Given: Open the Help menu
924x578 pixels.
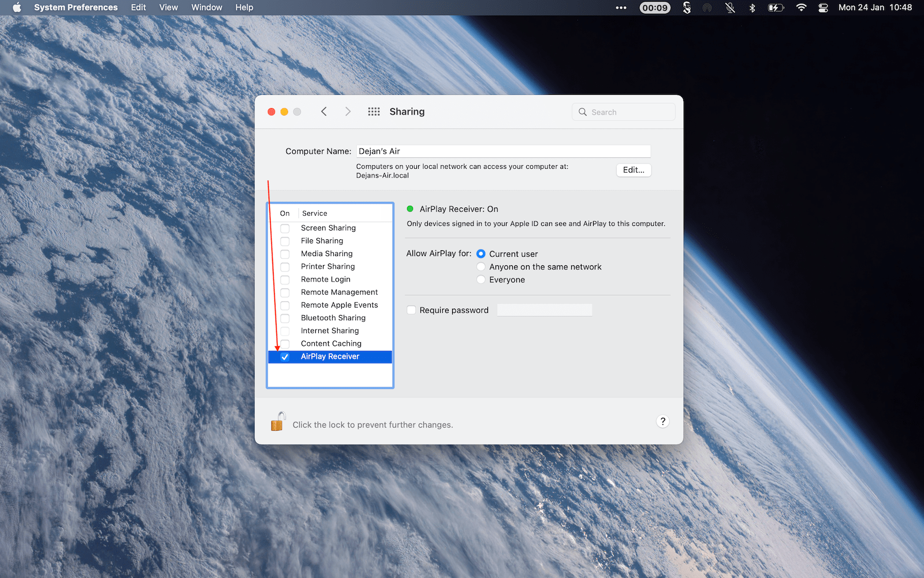Looking at the screenshot, I should tap(244, 8).
